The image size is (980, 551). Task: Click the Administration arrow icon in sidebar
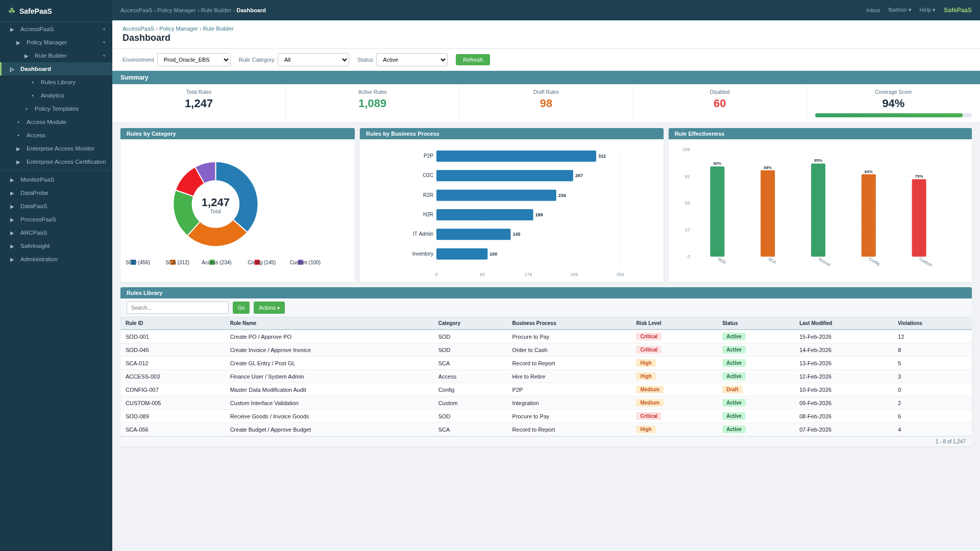point(12,260)
